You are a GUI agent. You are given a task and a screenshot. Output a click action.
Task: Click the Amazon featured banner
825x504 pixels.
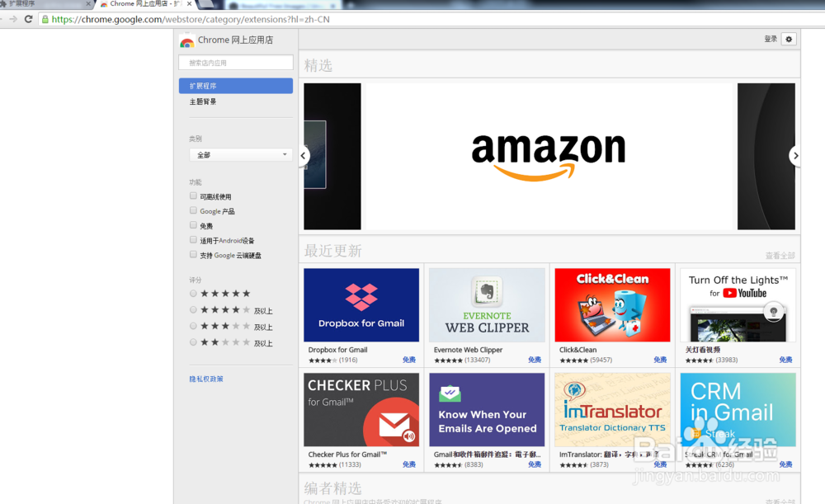coord(549,156)
